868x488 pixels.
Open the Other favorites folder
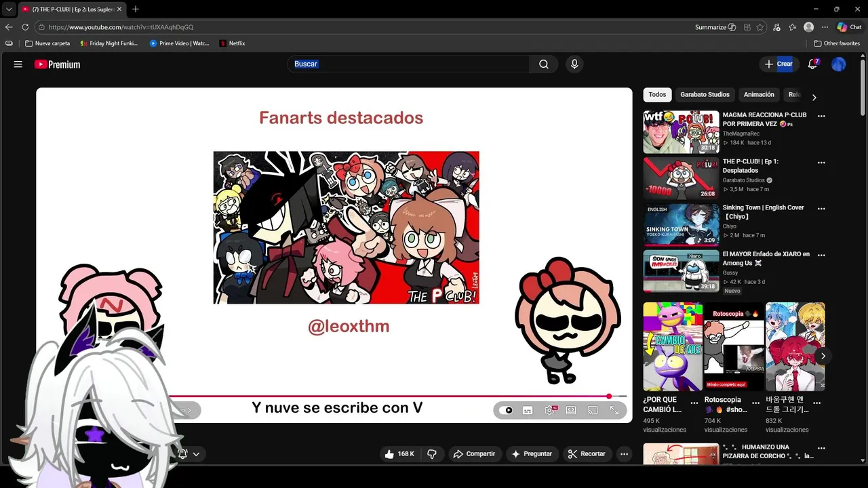[837, 43]
